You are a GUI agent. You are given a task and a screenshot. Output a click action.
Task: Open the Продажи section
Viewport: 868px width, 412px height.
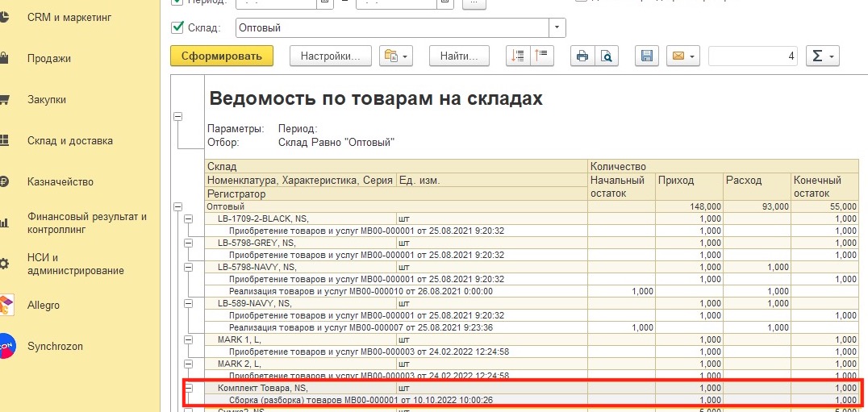[x=49, y=59]
